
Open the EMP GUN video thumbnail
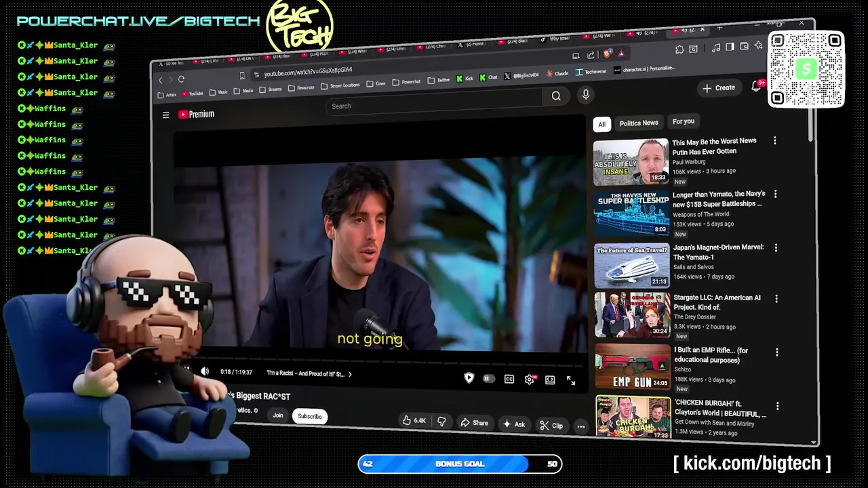point(633,367)
